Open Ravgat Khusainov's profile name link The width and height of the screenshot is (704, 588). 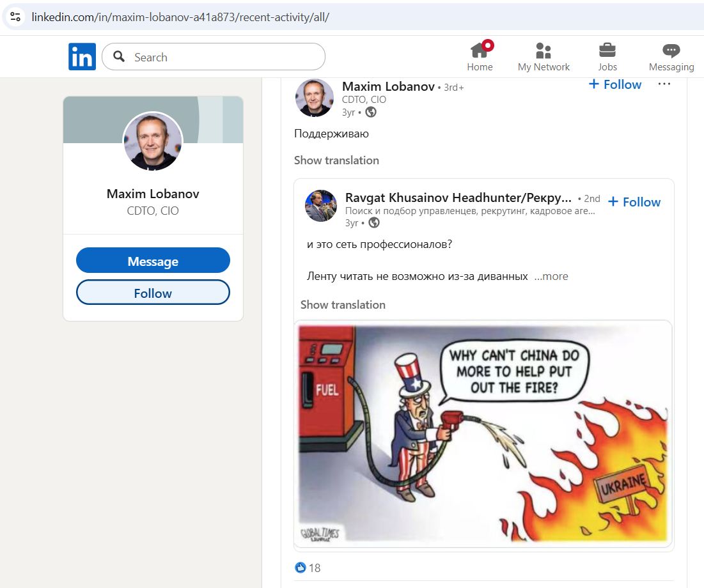[x=458, y=197]
